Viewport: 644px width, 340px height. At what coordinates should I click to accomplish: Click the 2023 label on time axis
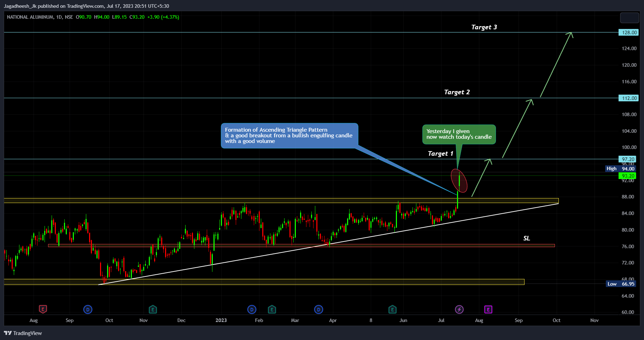click(x=221, y=320)
